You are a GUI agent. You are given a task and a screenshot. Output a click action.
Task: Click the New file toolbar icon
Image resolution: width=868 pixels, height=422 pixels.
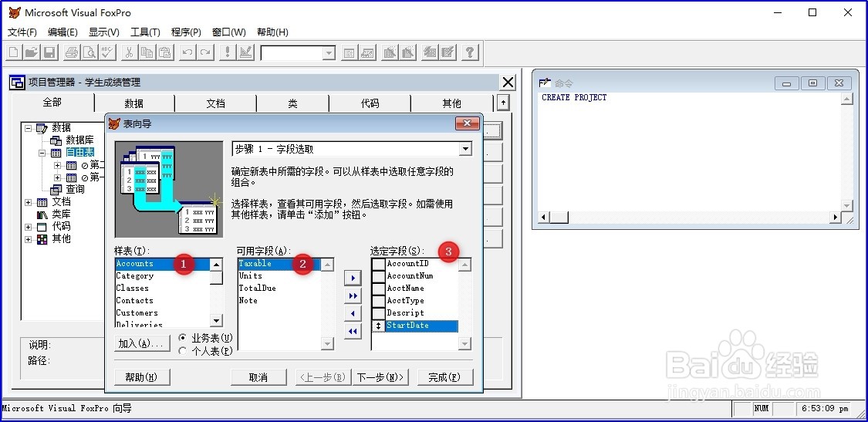click(x=13, y=52)
